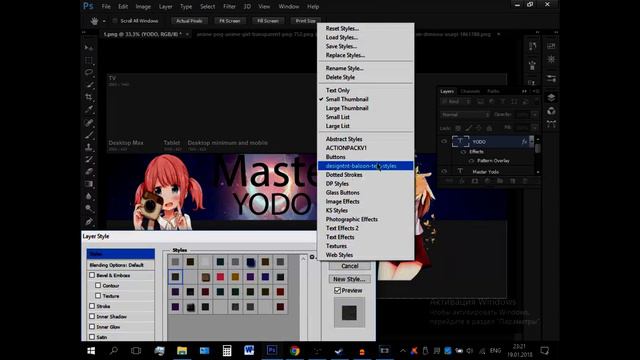
Task: Open the Adjustments panel slider icon
Action: tap(551, 78)
